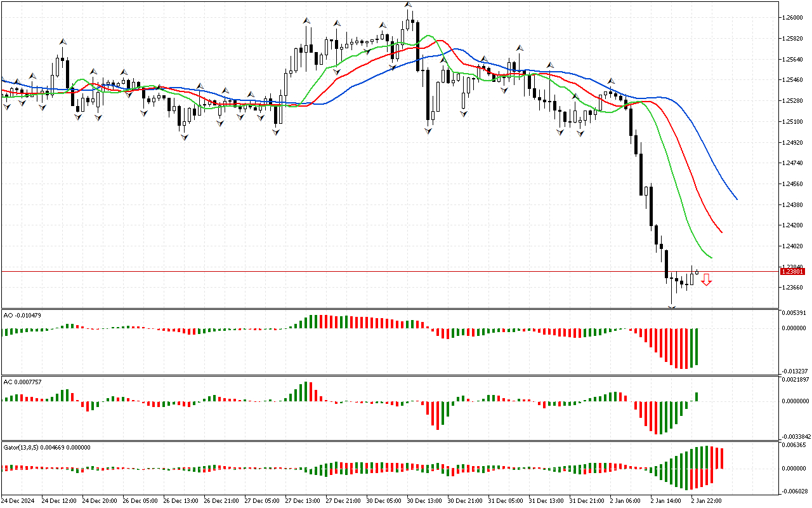Click the AO scale maximum 0.005391
812x508 pixels.
[794, 313]
